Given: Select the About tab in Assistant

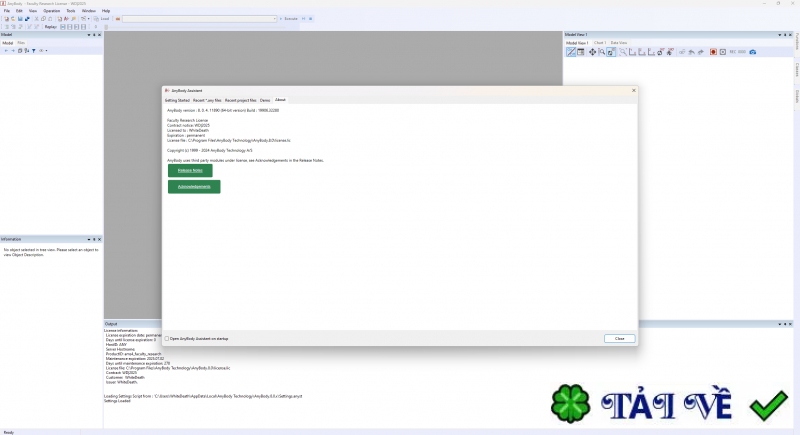Looking at the screenshot, I should tap(280, 100).
